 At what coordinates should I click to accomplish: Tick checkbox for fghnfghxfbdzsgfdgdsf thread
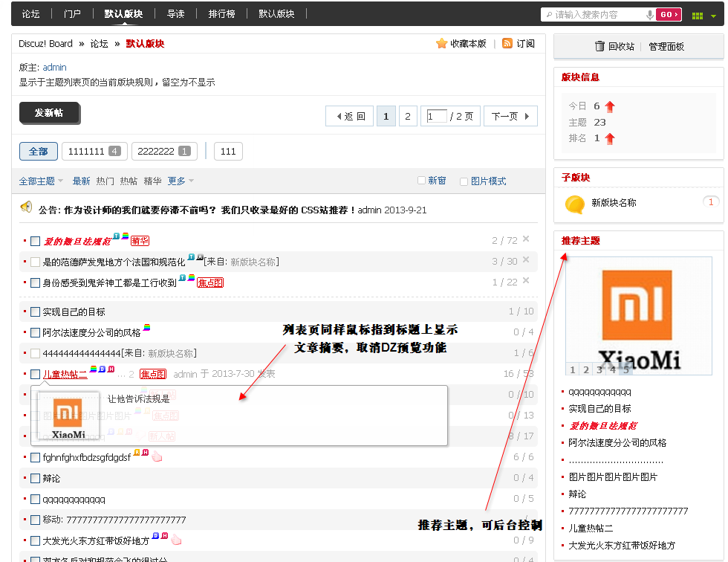point(35,457)
